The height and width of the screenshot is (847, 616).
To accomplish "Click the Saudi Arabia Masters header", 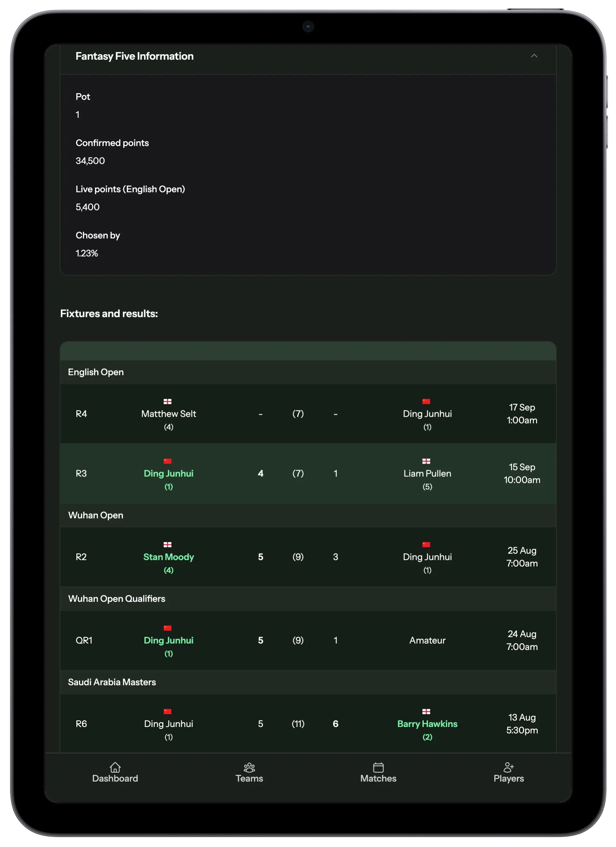I will pos(112,682).
